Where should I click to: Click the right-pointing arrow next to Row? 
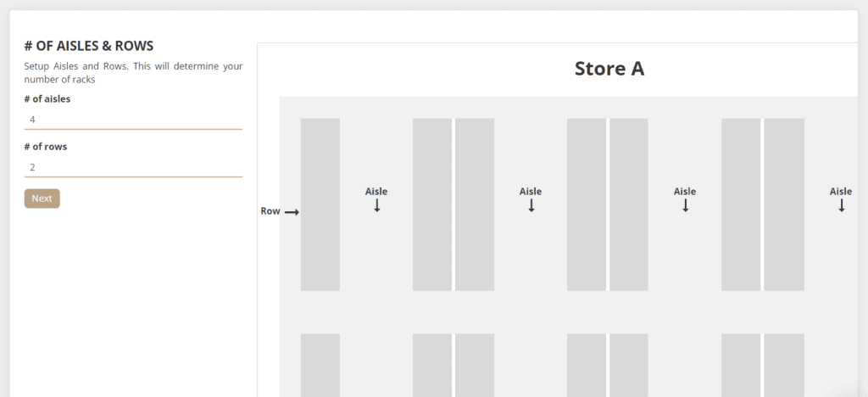292,212
